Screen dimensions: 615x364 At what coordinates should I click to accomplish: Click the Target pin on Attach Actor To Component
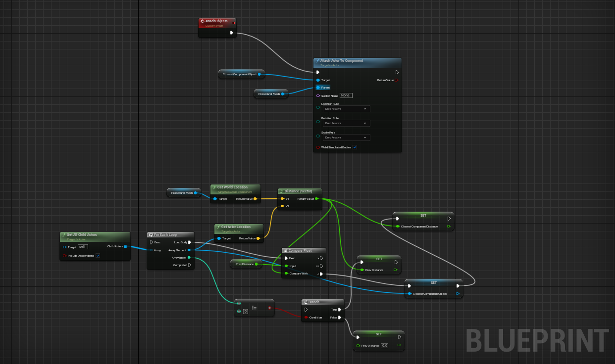318,80
